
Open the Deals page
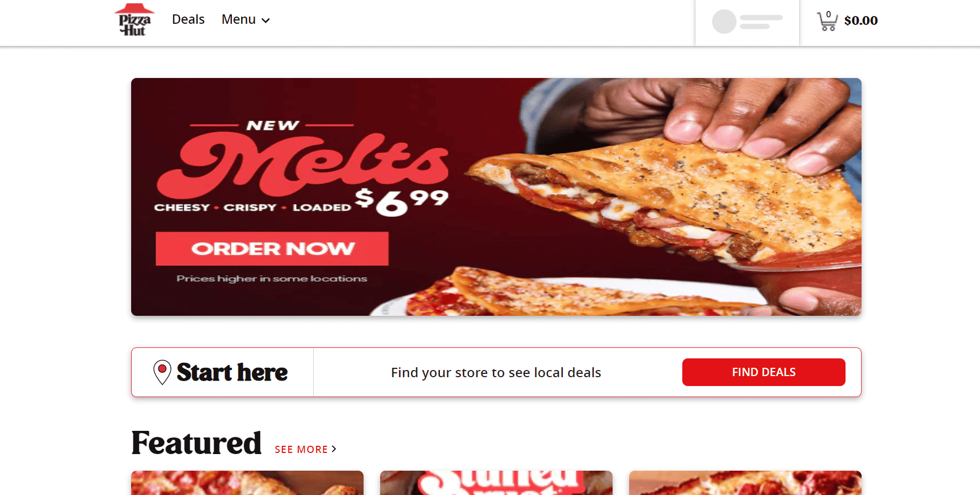tap(188, 19)
